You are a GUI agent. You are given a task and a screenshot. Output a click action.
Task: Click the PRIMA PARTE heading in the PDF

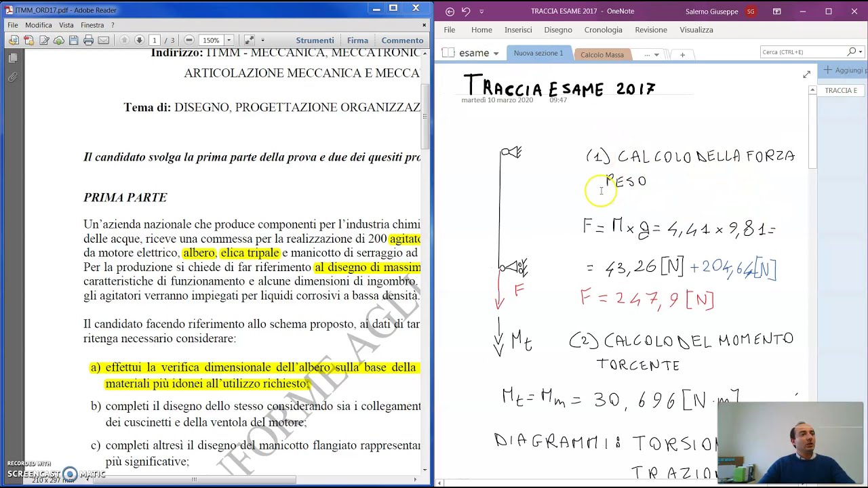pyautogui.click(x=125, y=198)
